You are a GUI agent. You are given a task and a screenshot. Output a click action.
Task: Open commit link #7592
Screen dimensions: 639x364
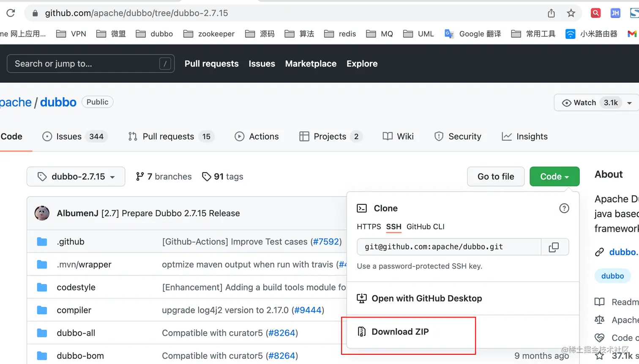click(326, 242)
